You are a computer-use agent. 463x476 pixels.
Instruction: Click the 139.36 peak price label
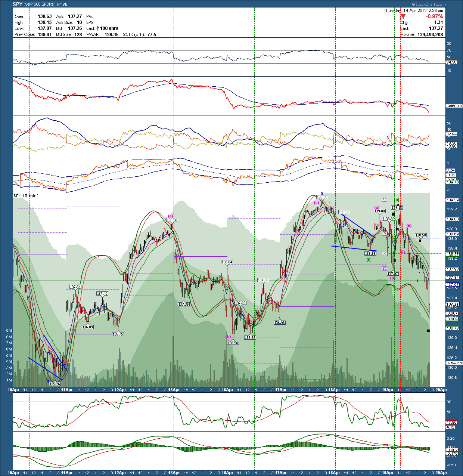322,197
